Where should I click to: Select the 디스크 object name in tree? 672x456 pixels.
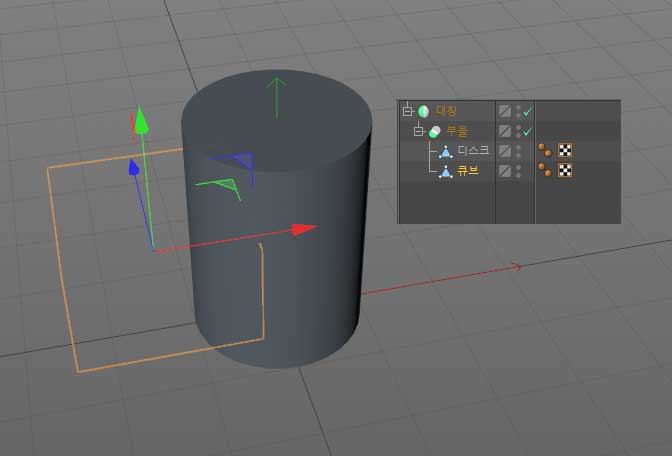pyautogui.click(x=473, y=151)
